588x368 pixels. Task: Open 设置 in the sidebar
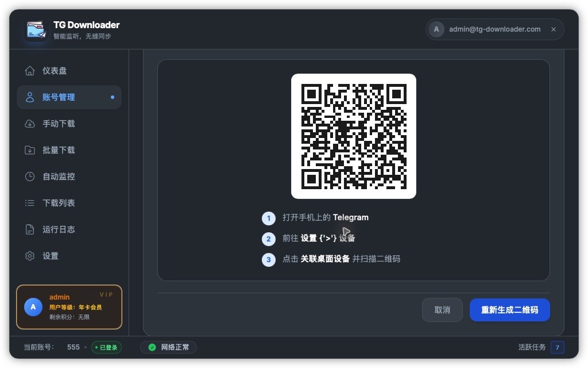[x=69, y=256]
